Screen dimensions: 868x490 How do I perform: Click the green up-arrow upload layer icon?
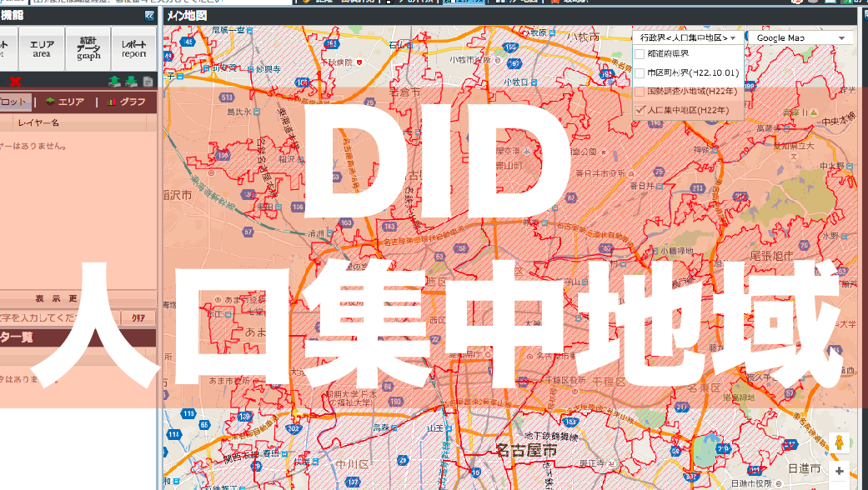tap(114, 82)
